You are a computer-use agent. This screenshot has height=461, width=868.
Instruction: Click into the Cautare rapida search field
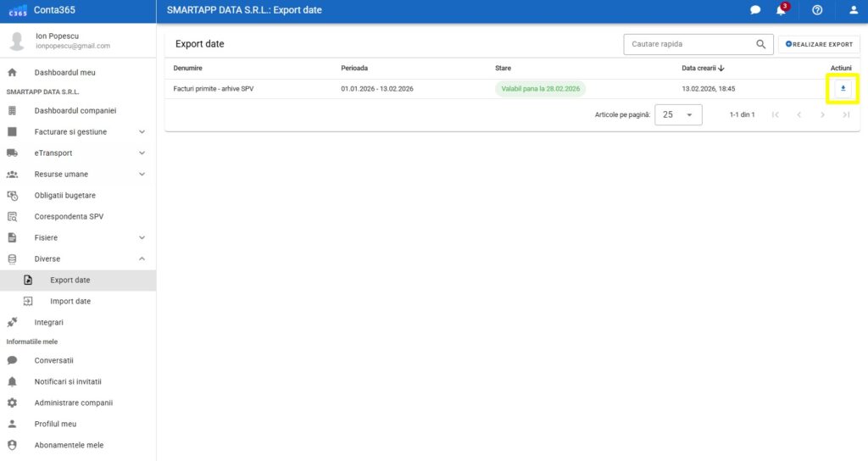(688, 44)
